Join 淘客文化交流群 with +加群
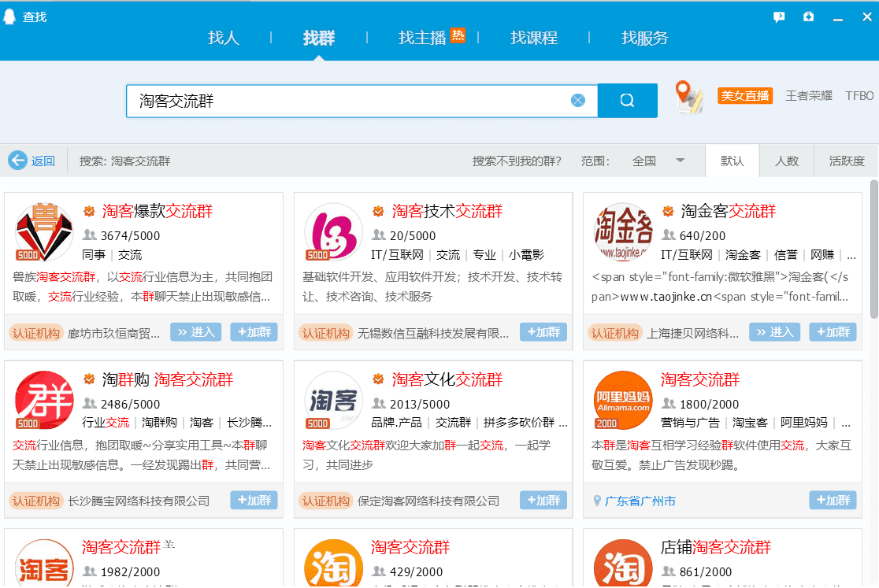The image size is (879, 588). [543, 500]
